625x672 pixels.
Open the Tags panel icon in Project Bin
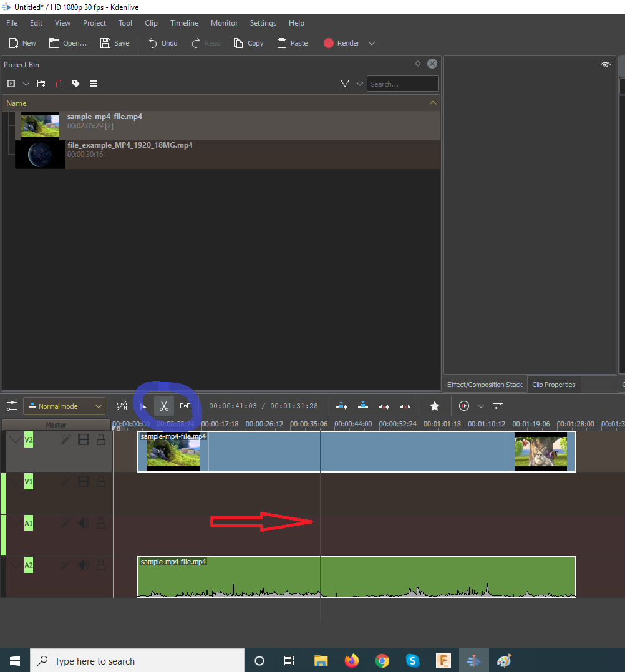click(76, 84)
